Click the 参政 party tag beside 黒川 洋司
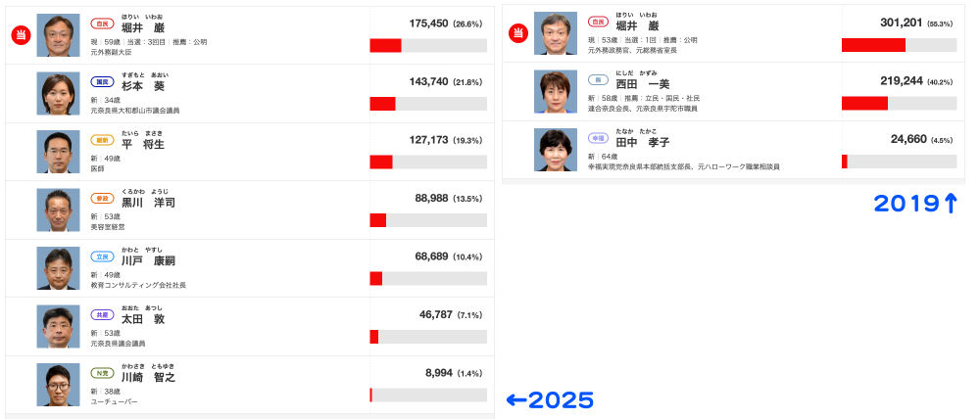 pyautogui.click(x=102, y=198)
